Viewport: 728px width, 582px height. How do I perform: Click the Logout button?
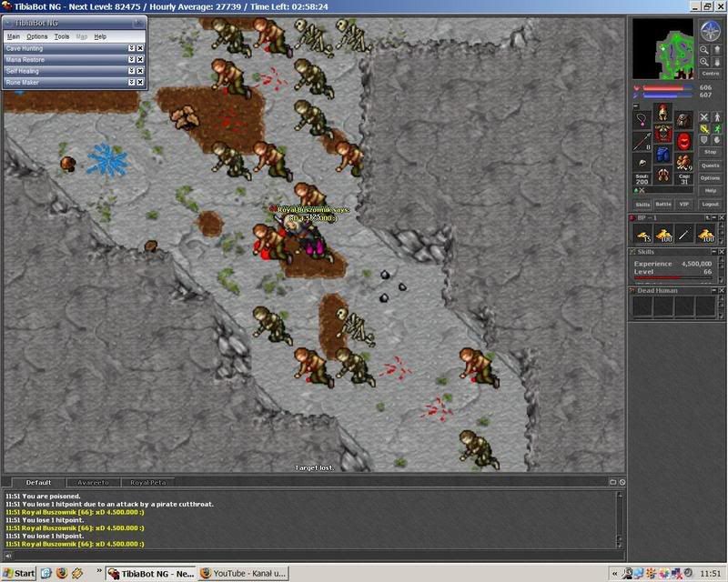coord(710,205)
